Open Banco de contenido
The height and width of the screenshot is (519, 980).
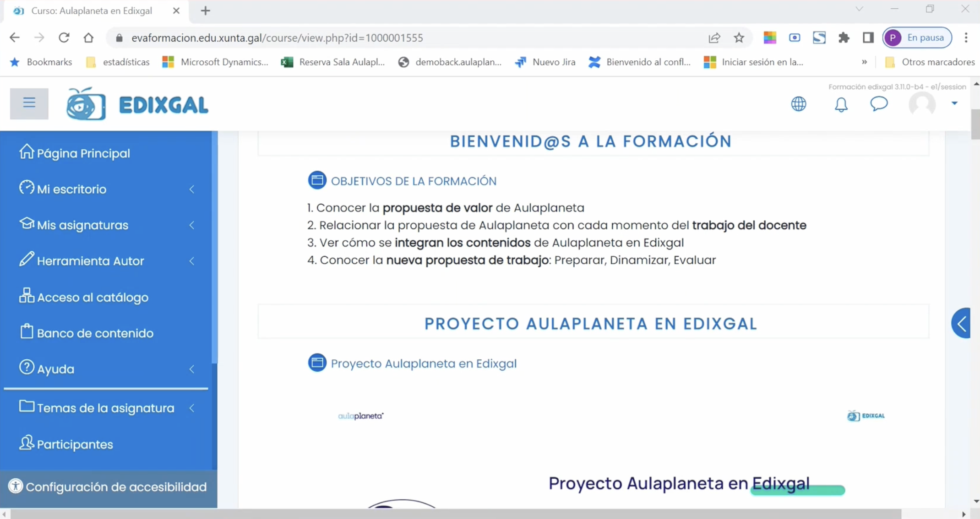click(95, 333)
